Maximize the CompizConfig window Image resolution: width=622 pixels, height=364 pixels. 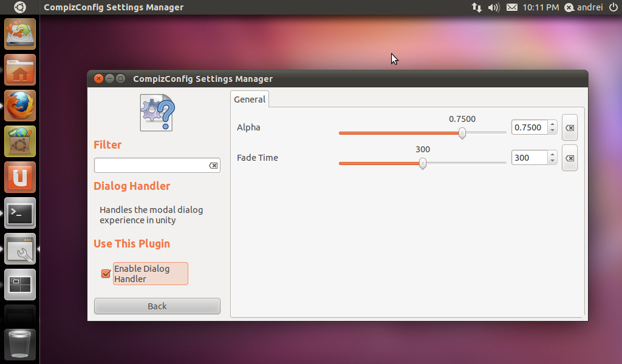click(x=121, y=79)
